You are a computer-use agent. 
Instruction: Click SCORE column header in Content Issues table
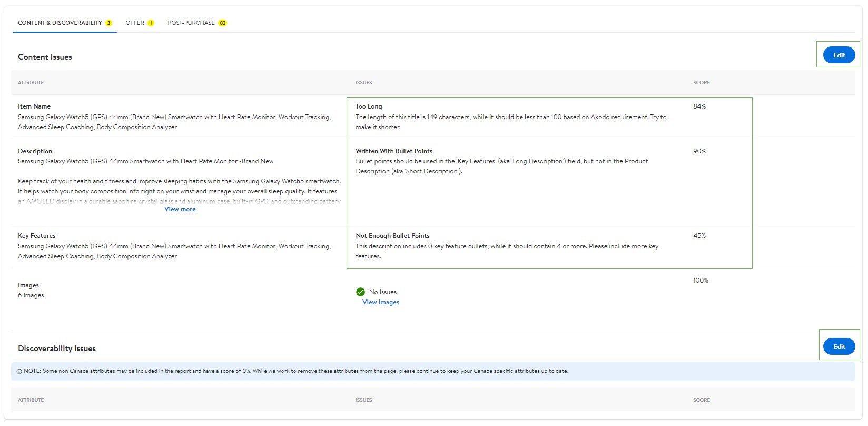(702, 83)
